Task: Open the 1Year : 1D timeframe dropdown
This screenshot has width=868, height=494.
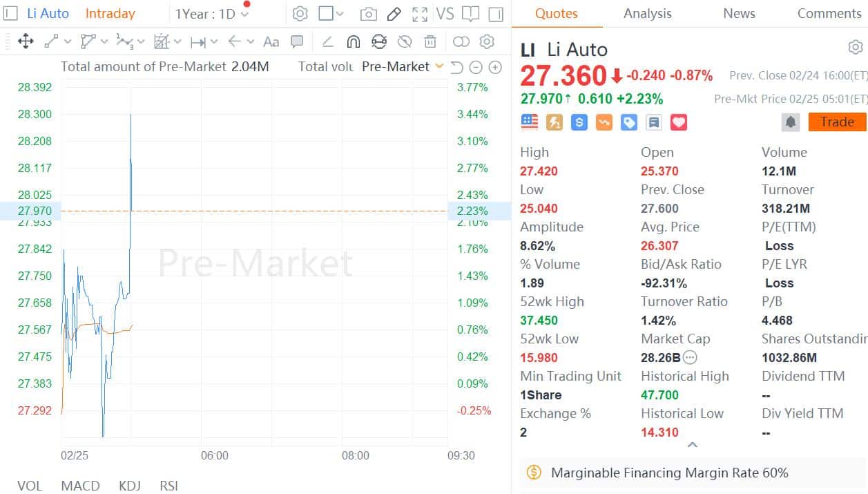Action: coord(210,13)
